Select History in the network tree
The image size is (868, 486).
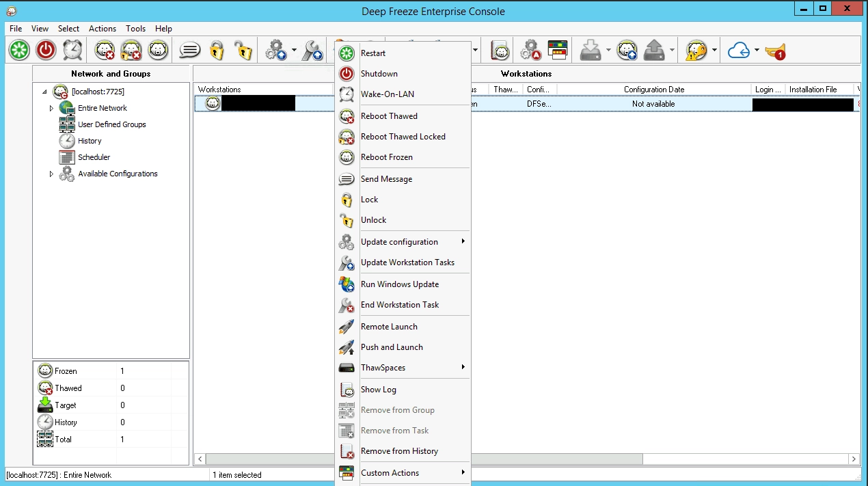point(90,141)
